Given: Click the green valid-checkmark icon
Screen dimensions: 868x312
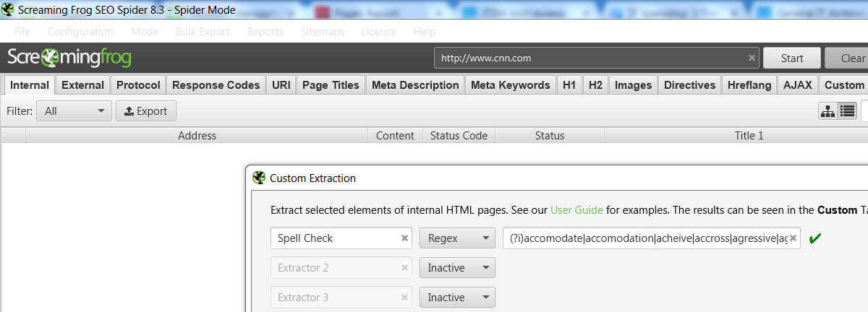Looking at the screenshot, I should (x=814, y=238).
